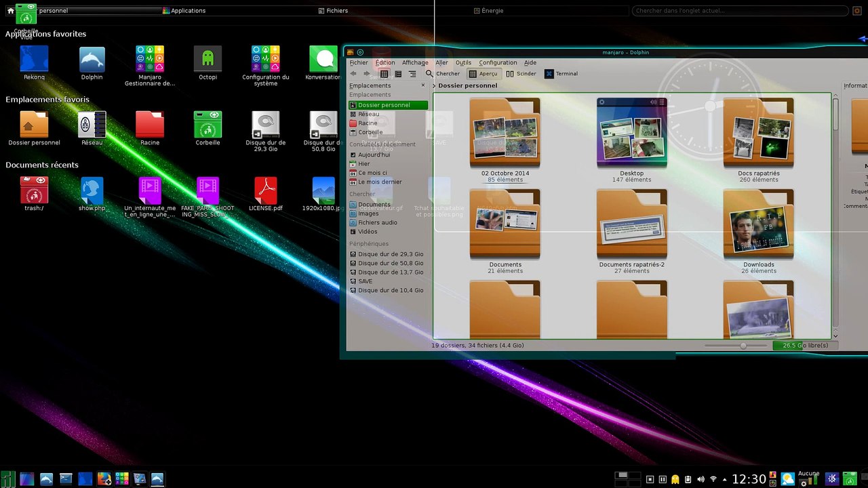Show files from Ce mois ci

pyautogui.click(x=389, y=173)
